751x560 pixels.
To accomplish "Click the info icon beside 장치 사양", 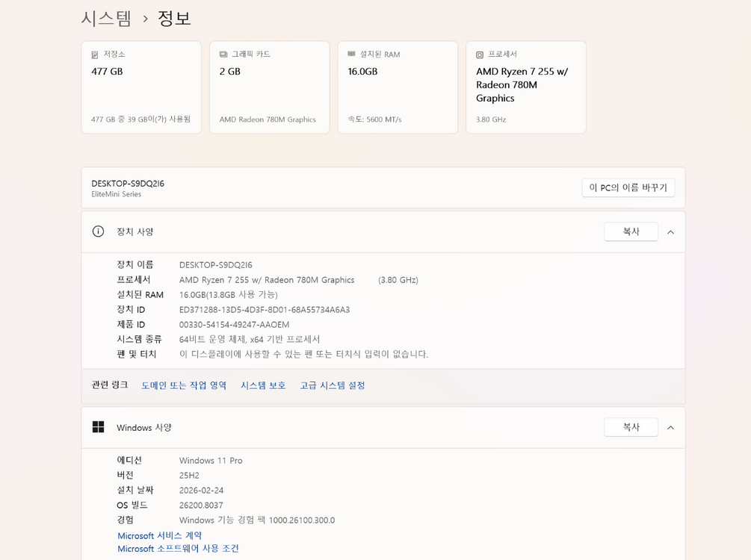I will tap(97, 231).
